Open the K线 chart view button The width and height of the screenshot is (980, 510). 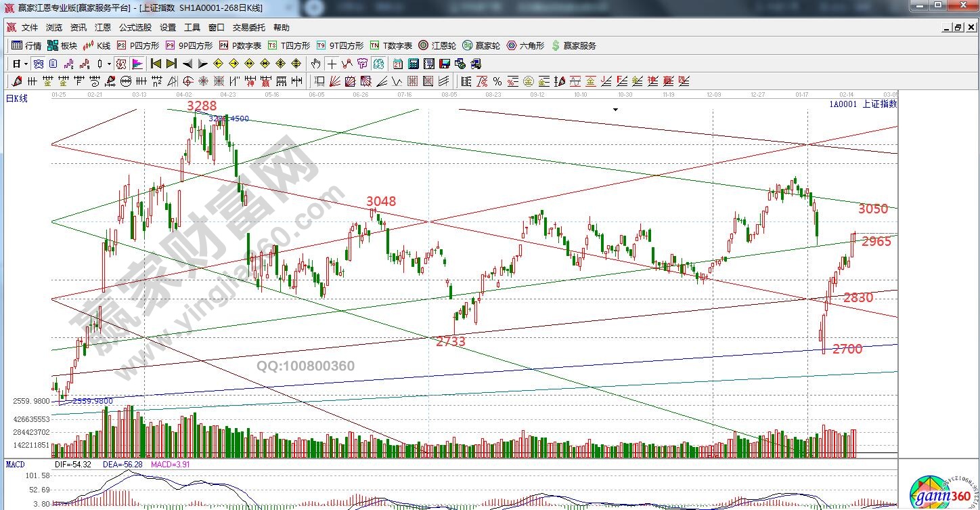pos(97,46)
